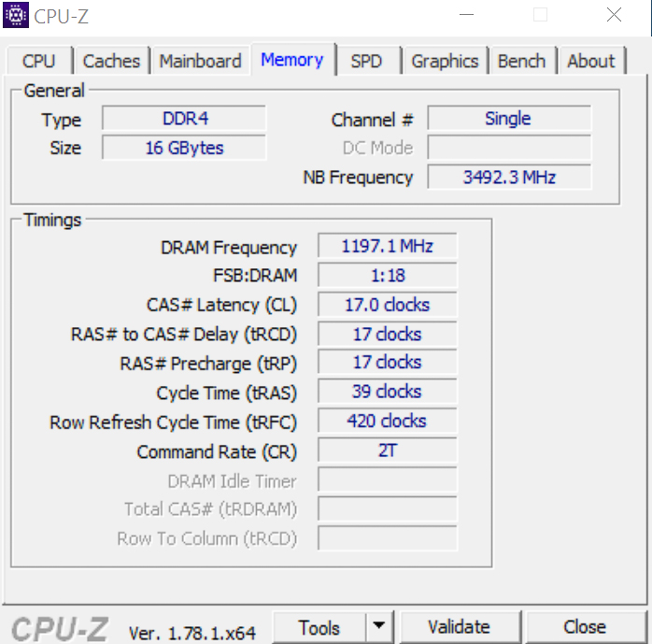Click the tRP value field 17 clocks
The width and height of the screenshot is (652, 644).
pyautogui.click(x=388, y=362)
